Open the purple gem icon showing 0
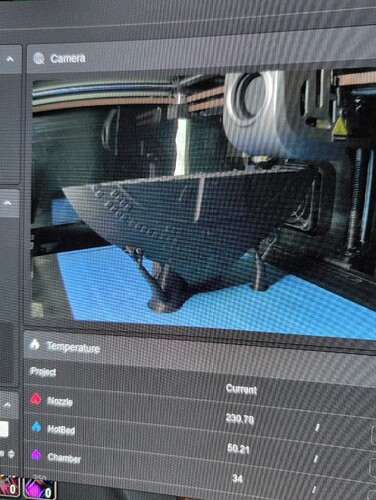The width and height of the screenshot is (376, 500). pos(40,489)
